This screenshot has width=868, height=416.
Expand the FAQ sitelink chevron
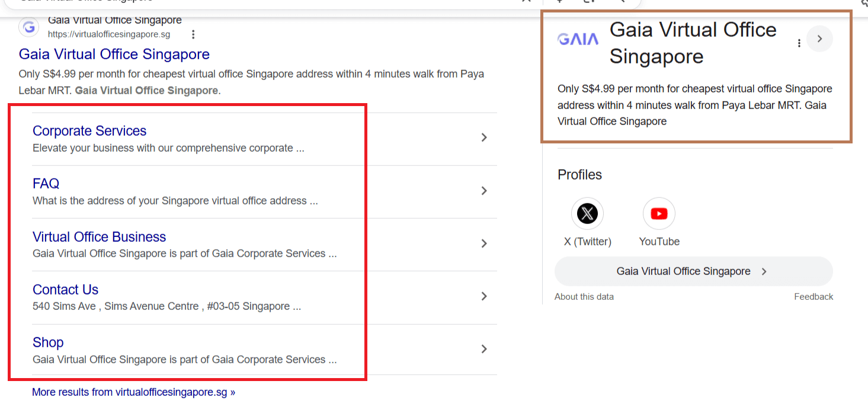click(484, 191)
